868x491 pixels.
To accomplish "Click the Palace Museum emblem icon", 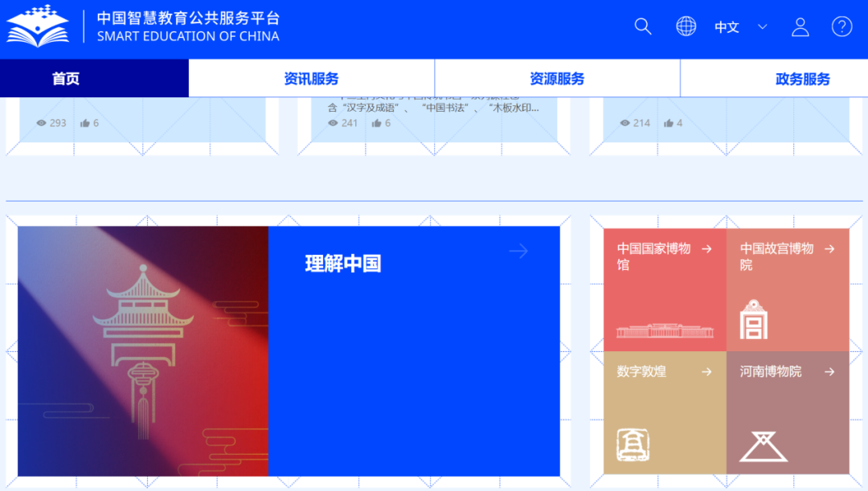I will coord(753,319).
